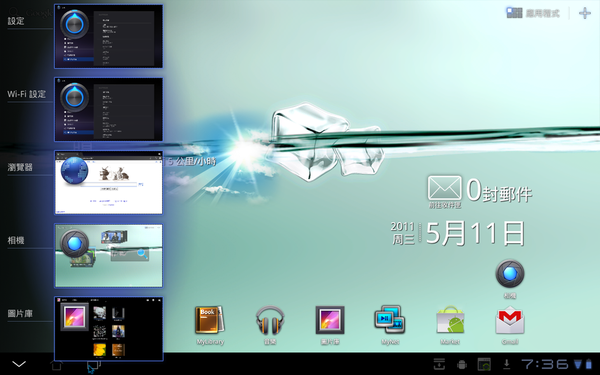Viewport: 600px width, 375px height.
Task: Open the 圖片庫 gallery recent thumbnail
Action: point(109,329)
